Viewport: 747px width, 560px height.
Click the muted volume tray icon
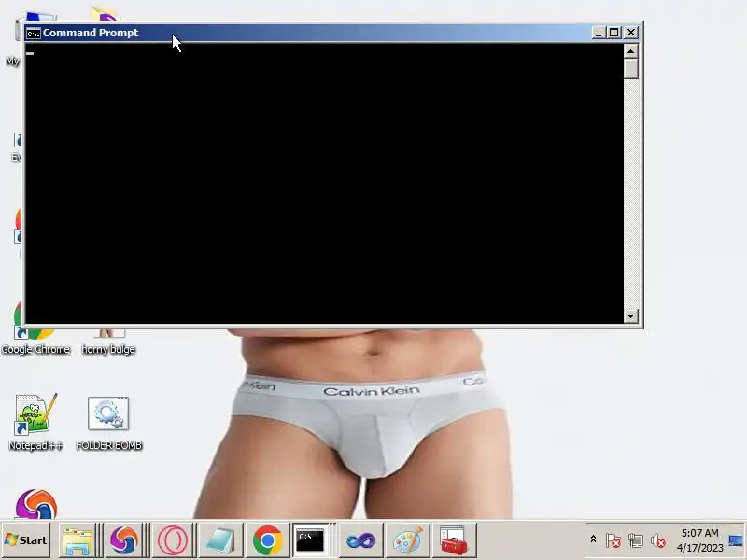coord(658,540)
